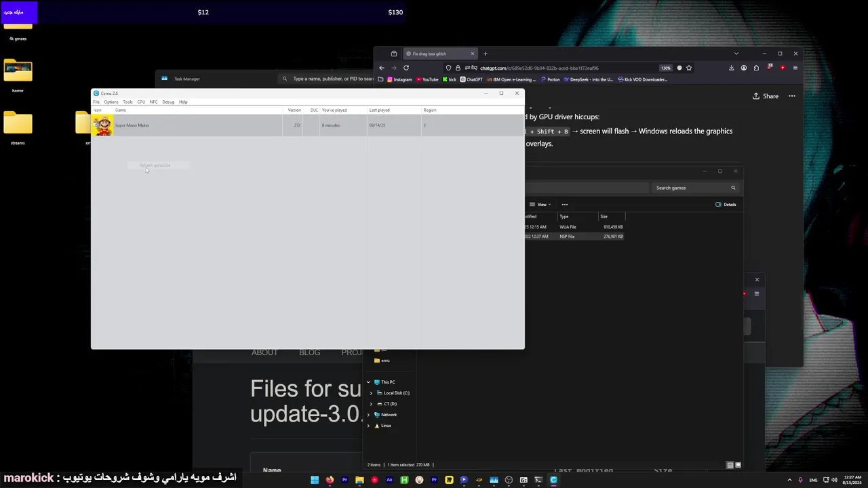Bookmark the page with the star icon
The image size is (868, 488).
[x=689, y=68]
